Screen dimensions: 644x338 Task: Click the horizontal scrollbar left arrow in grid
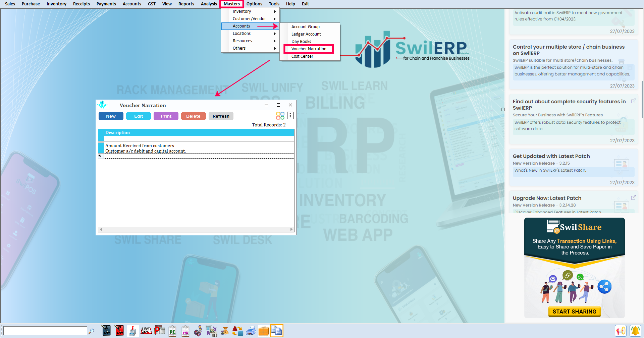pyautogui.click(x=101, y=229)
